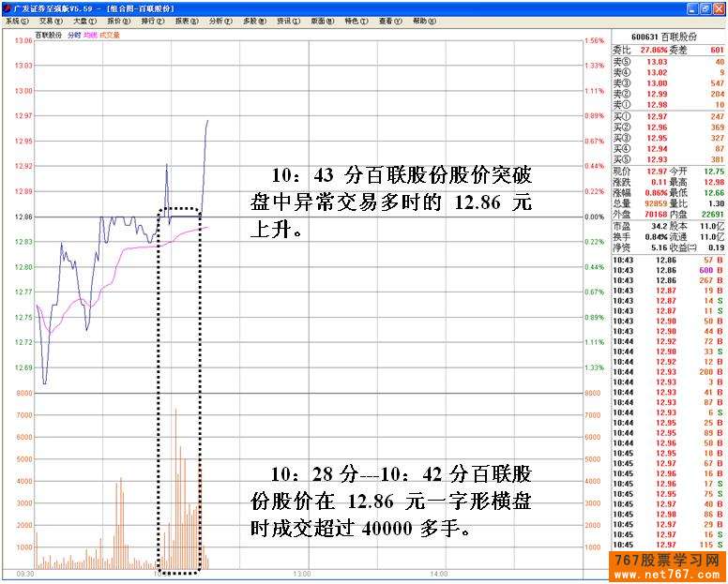Select the 买③ 12.95 order row
728x584 pixels.
(669, 138)
